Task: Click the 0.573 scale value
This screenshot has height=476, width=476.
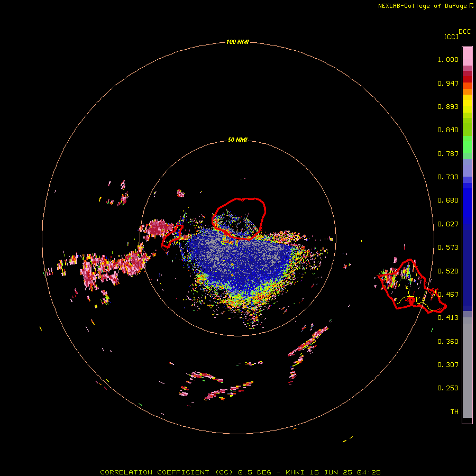Action: [448, 248]
